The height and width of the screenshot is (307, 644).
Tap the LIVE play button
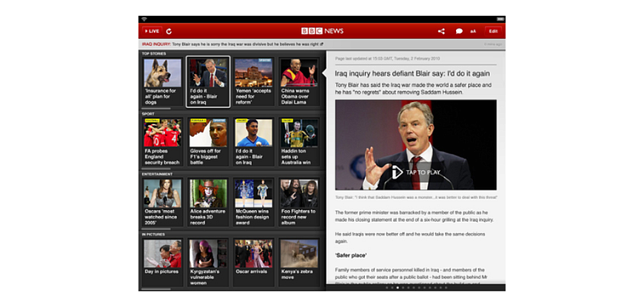[x=152, y=31]
